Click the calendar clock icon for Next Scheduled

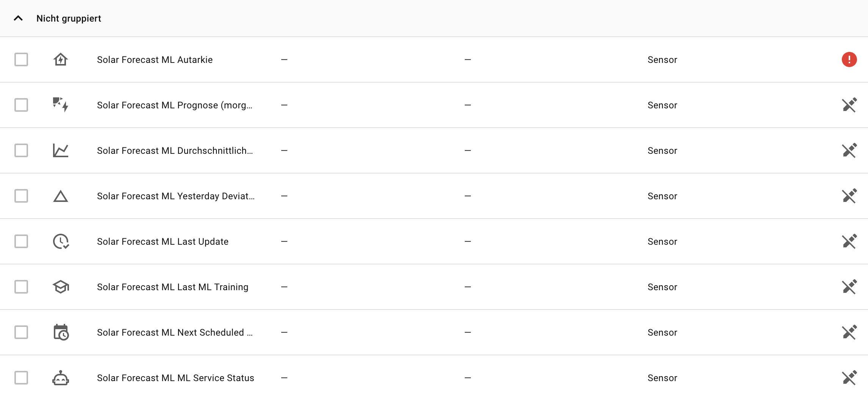click(x=61, y=332)
